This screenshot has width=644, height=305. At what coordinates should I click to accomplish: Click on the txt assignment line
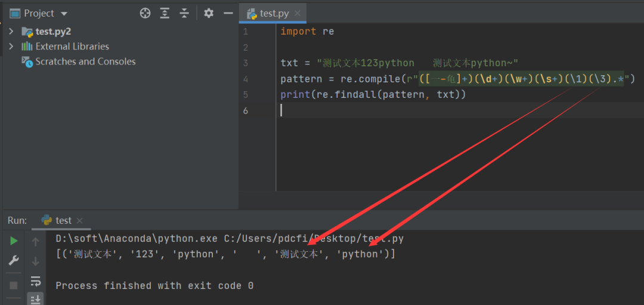pos(399,63)
